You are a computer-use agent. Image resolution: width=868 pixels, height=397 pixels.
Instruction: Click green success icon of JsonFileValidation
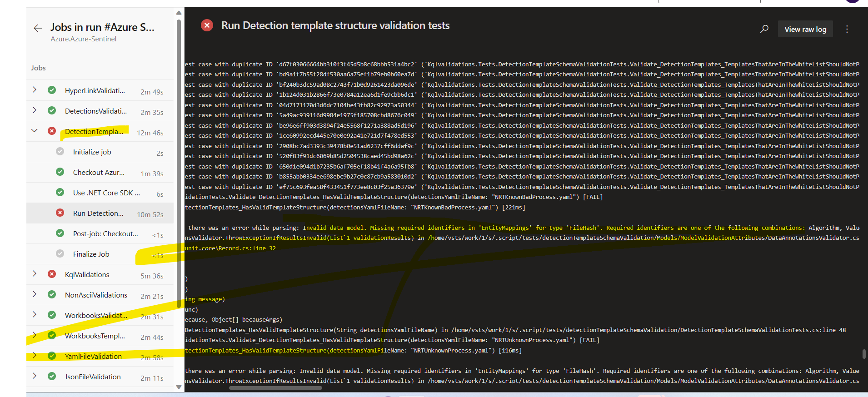point(52,376)
